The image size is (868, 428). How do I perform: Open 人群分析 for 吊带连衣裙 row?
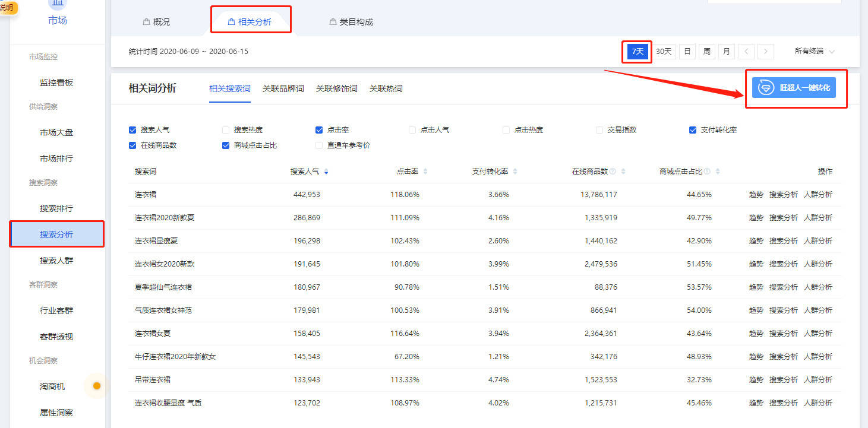coord(818,380)
